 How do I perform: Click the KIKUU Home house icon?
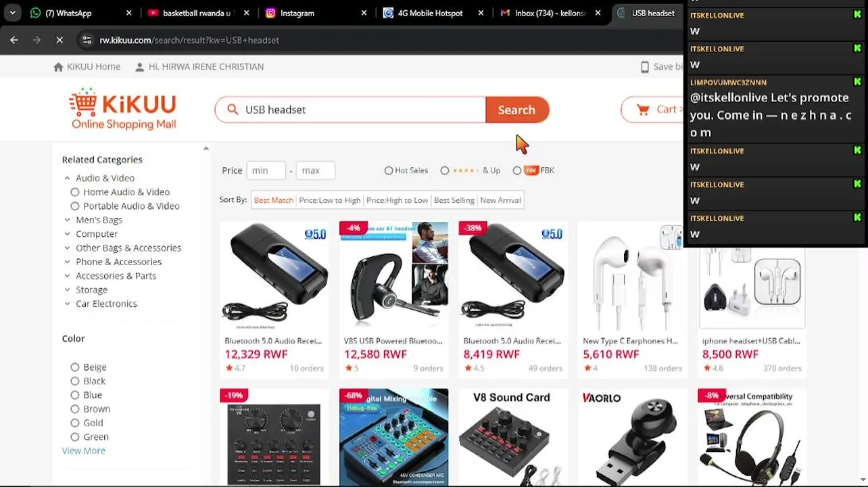pyautogui.click(x=58, y=67)
